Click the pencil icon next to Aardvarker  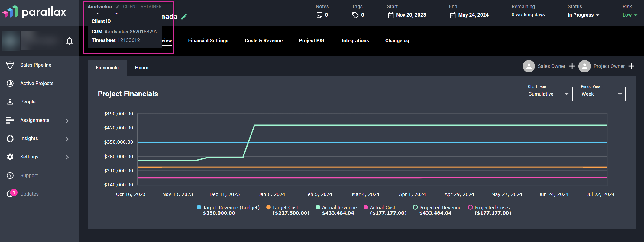click(x=118, y=7)
